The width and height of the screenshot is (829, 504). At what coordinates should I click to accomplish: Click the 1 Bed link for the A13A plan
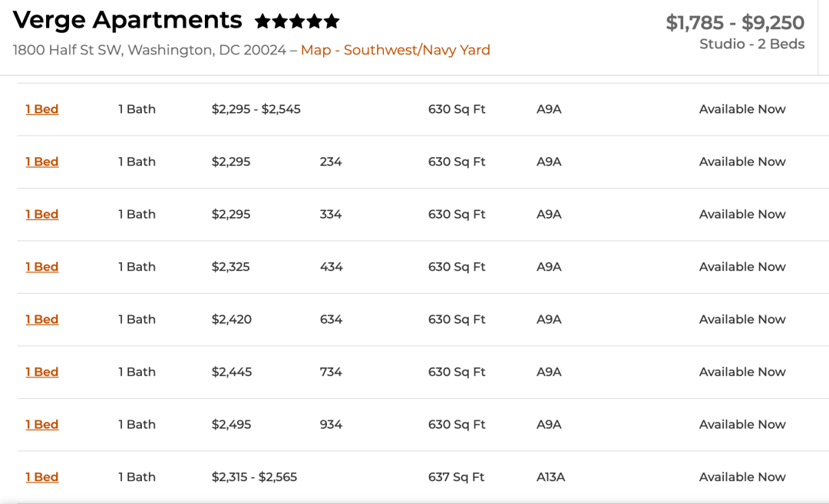point(42,477)
